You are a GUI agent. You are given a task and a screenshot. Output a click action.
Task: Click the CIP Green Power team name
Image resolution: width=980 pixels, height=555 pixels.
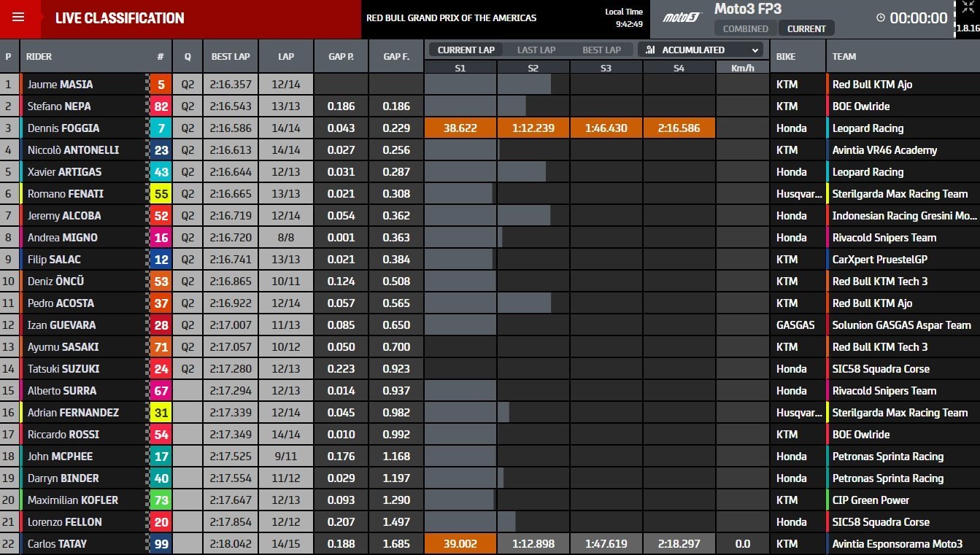coord(871,500)
